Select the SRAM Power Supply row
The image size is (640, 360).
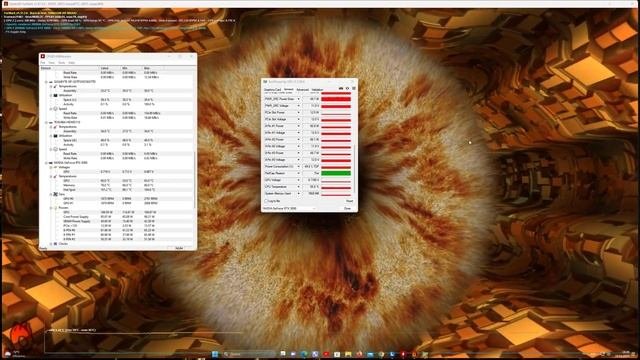click(x=116, y=221)
